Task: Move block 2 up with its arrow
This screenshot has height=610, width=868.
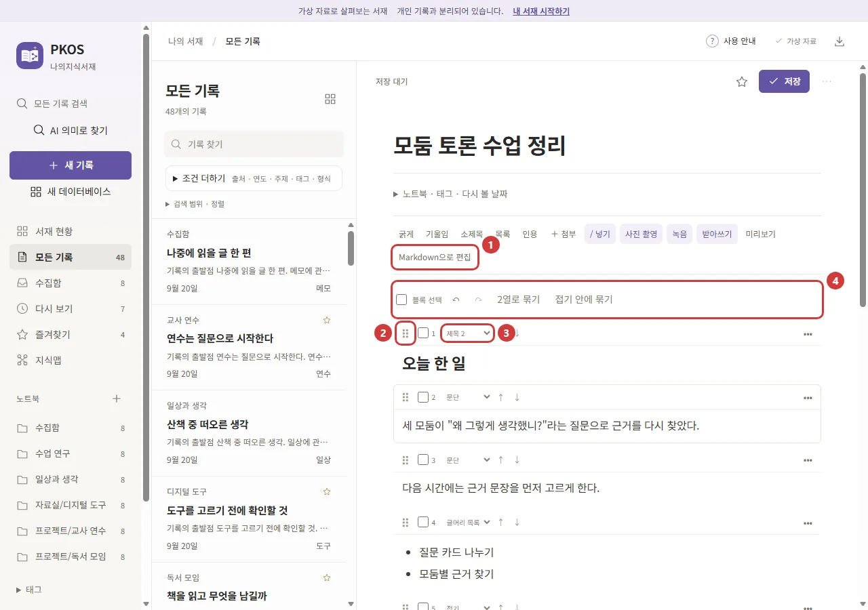Action: (x=501, y=397)
